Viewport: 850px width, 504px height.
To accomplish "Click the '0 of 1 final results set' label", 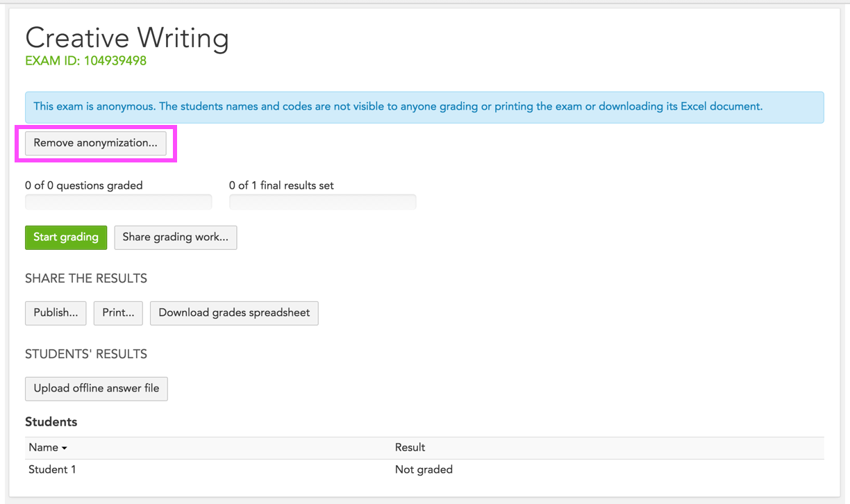I will (281, 185).
